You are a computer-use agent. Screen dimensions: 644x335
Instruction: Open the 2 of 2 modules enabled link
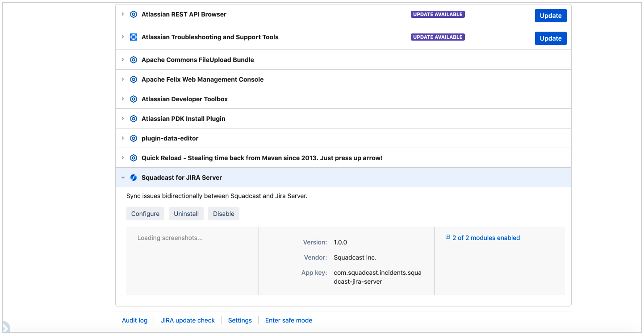point(486,238)
